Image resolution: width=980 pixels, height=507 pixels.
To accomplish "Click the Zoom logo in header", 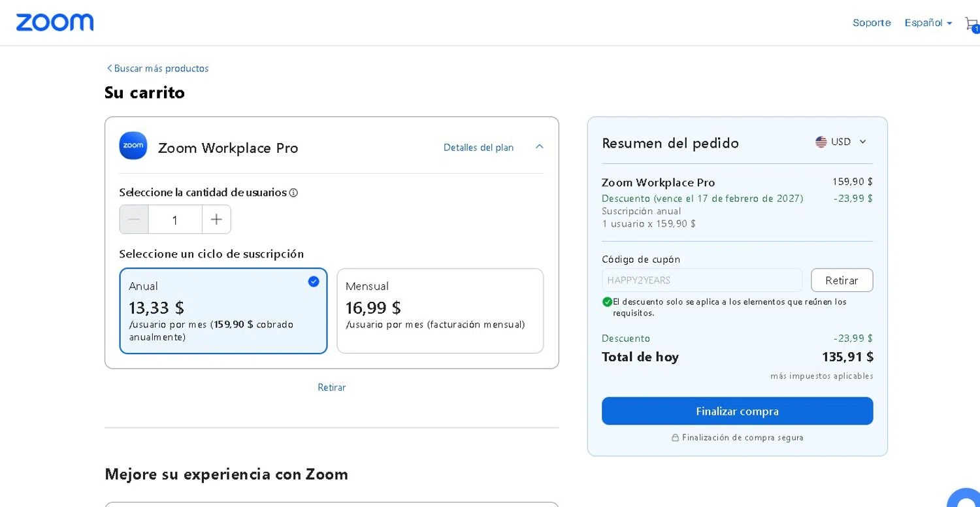I will click(x=55, y=23).
